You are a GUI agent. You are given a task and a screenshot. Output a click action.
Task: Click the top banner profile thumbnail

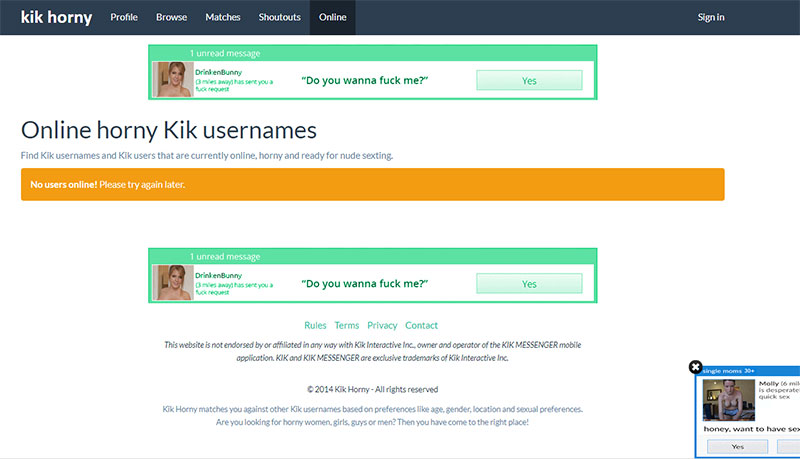tap(172, 80)
